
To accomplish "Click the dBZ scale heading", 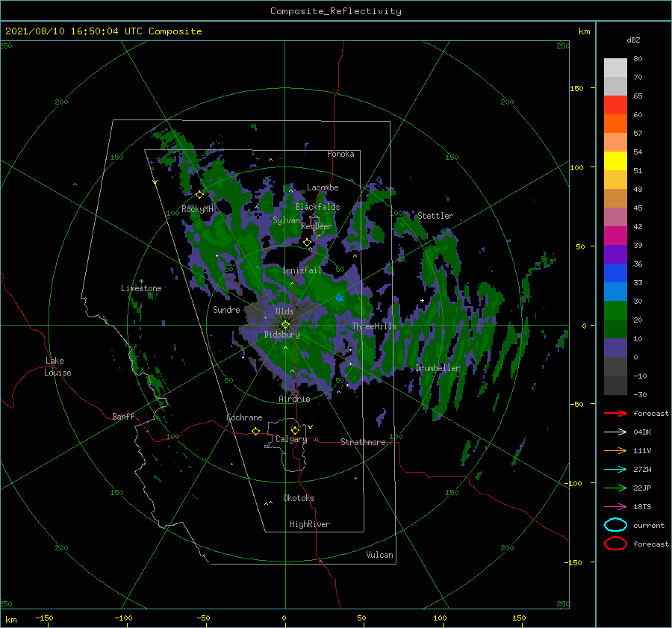I will tap(633, 40).
